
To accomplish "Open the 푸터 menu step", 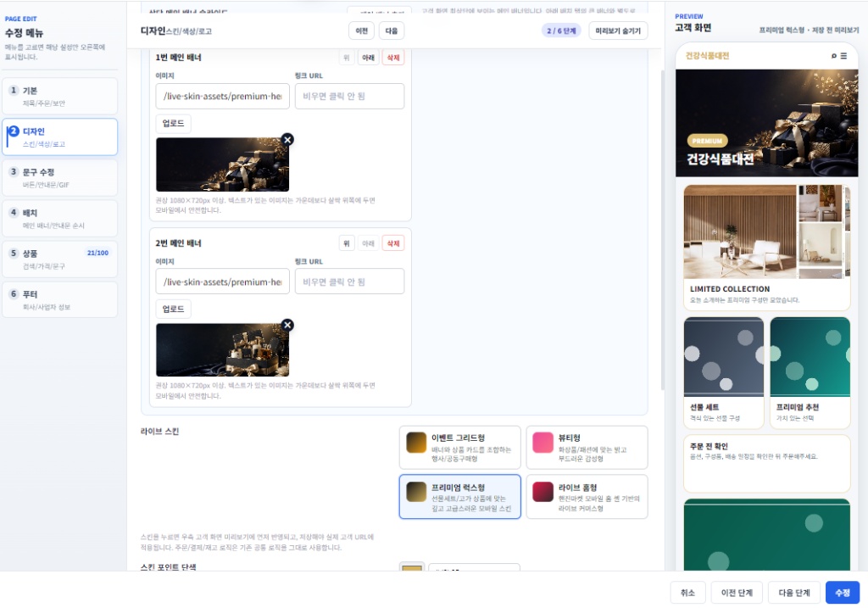I will point(60,299).
